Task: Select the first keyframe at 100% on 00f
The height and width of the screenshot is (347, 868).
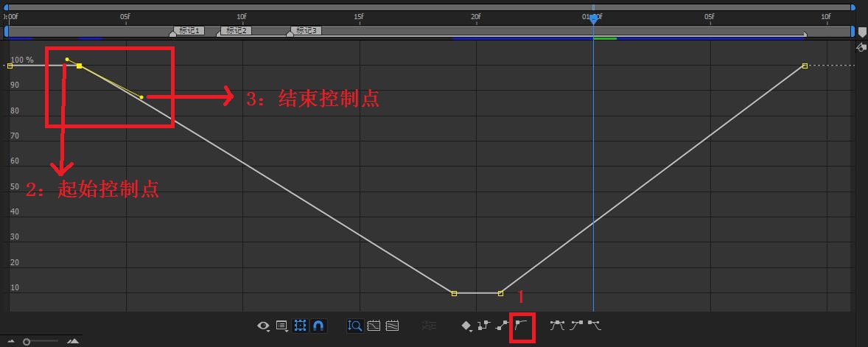Action: pyautogui.click(x=10, y=66)
